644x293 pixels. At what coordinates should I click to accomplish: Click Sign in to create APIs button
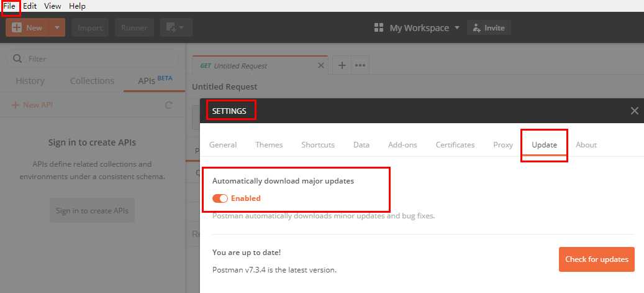click(x=92, y=211)
